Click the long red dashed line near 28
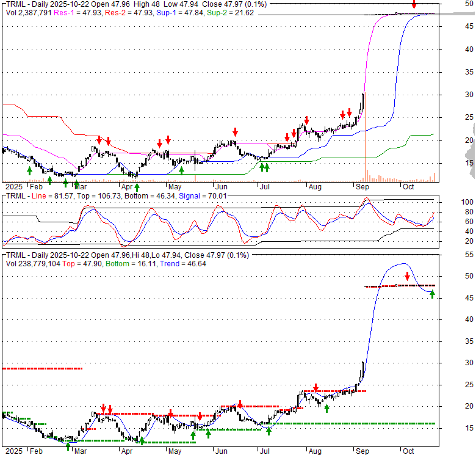 (x=42, y=368)
